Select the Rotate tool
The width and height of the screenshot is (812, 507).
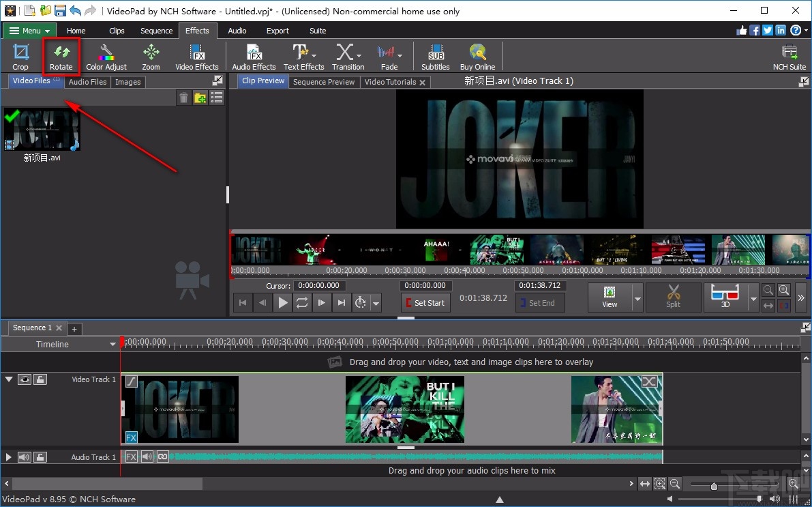61,56
